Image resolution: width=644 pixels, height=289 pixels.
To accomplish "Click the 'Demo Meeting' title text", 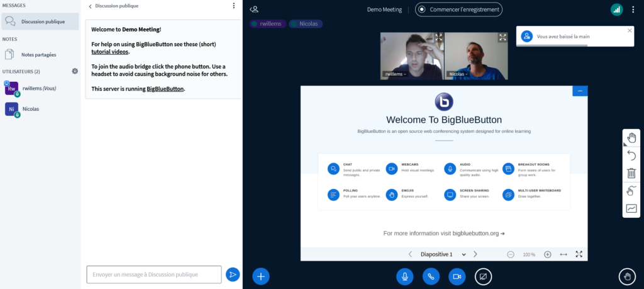I will pos(384,9).
